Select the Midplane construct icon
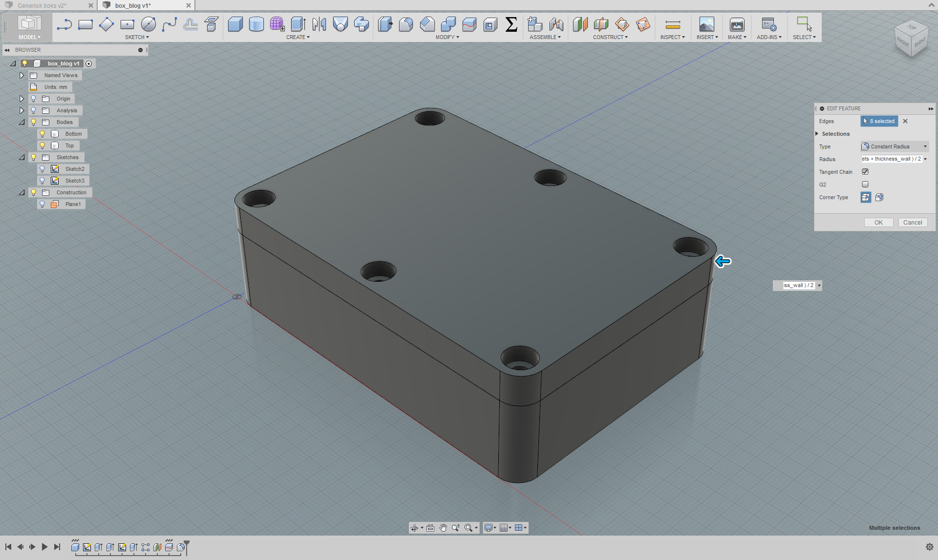Image resolution: width=938 pixels, height=560 pixels. click(601, 24)
